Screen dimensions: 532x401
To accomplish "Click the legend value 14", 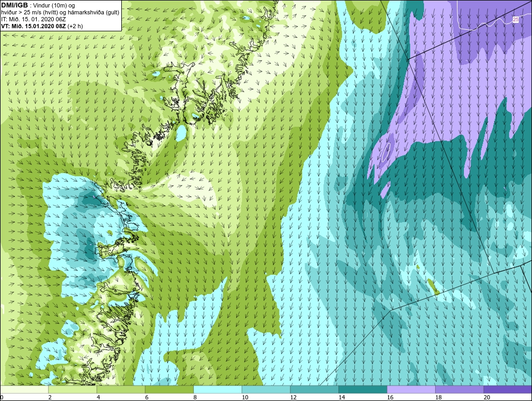I will click(x=342, y=397).
